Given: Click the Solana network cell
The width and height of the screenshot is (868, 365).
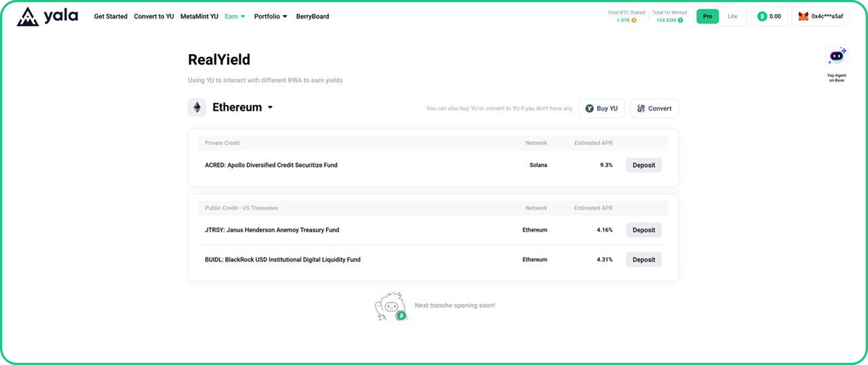Looking at the screenshot, I should pyautogui.click(x=538, y=165).
